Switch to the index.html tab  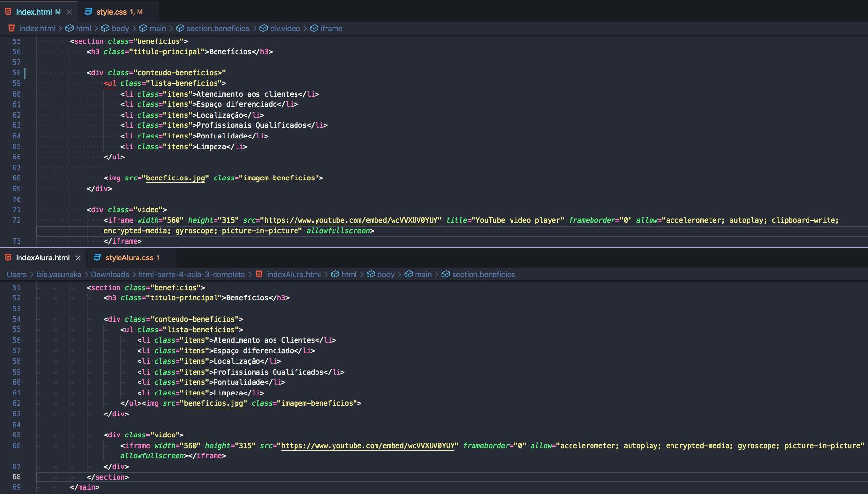point(34,12)
